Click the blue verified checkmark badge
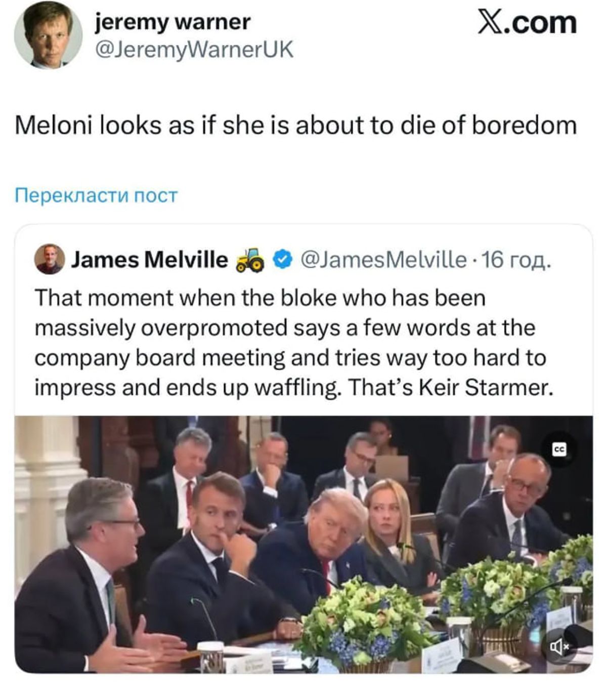Viewport: 607px width, 700px height. click(x=282, y=260)
